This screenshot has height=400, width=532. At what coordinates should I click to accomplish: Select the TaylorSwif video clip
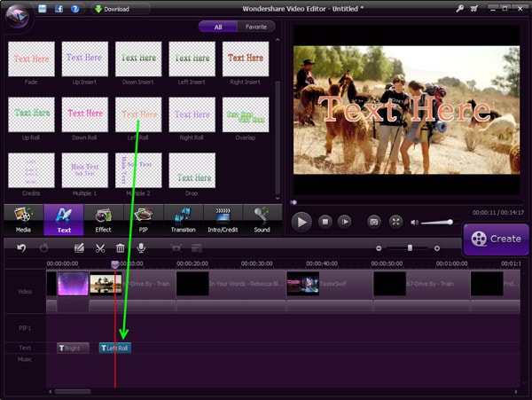click(329, 283)
